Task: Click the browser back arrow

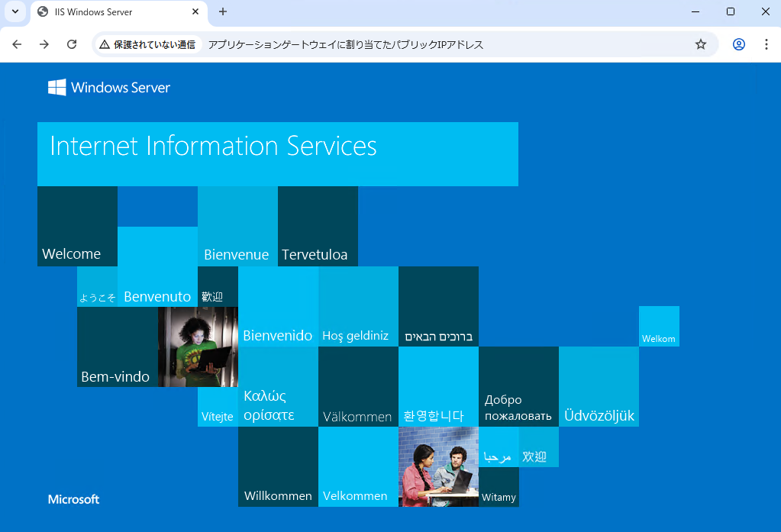Action: (x=17, y=44)
